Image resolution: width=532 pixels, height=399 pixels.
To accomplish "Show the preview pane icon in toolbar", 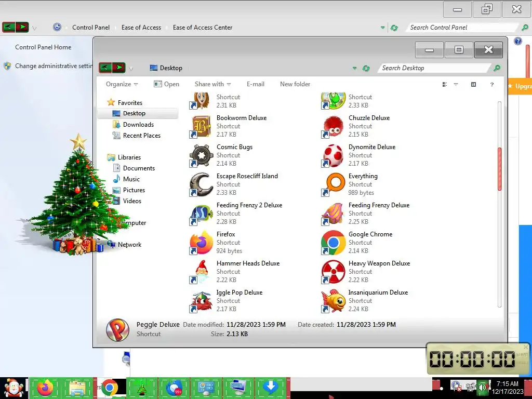I will point(473,85).
